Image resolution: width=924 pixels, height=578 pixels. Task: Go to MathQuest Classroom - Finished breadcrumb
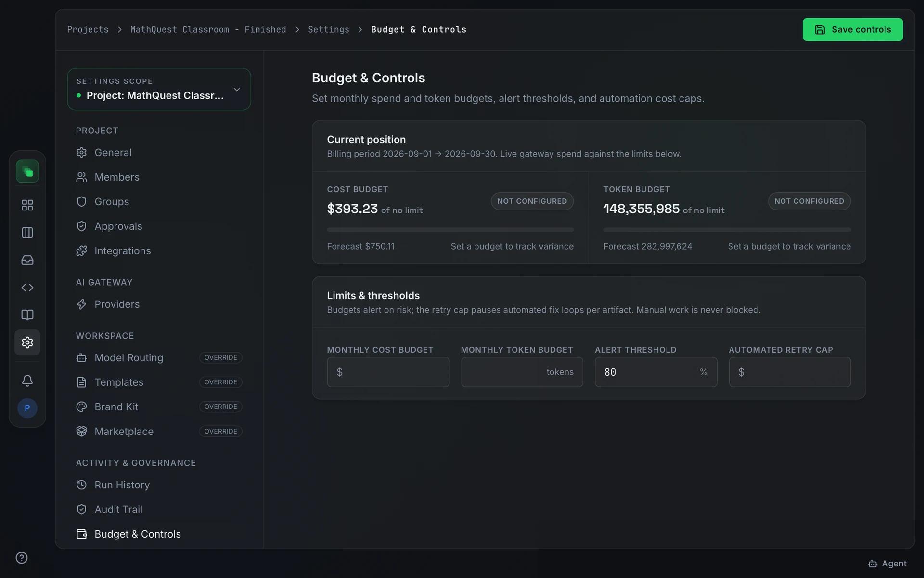pyautogui.click(x=208, y=29)
